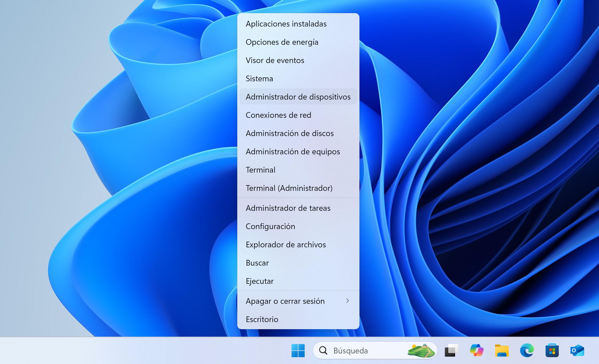The height and width of the screenshot is (364, 599).
Task: Choose Buscar from the menu
Action: coord(298,263)
